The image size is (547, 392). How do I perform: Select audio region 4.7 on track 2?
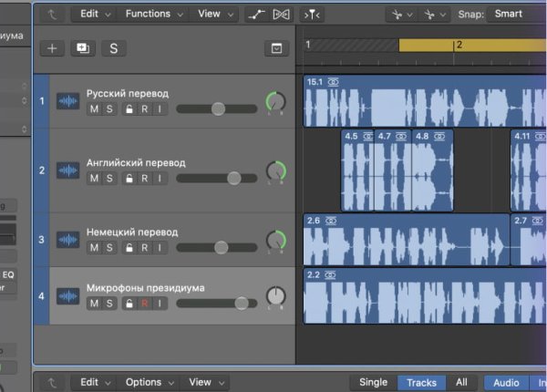click(x=393, y=170)
